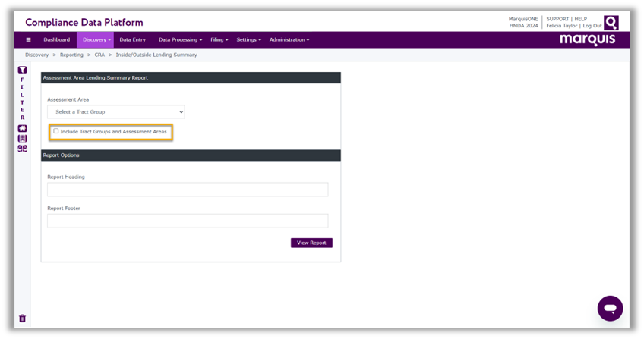Screen dimensions: 644x339
Task: Click the bottom sidebar icon under the calculator
Action: (x=22, y=148)
